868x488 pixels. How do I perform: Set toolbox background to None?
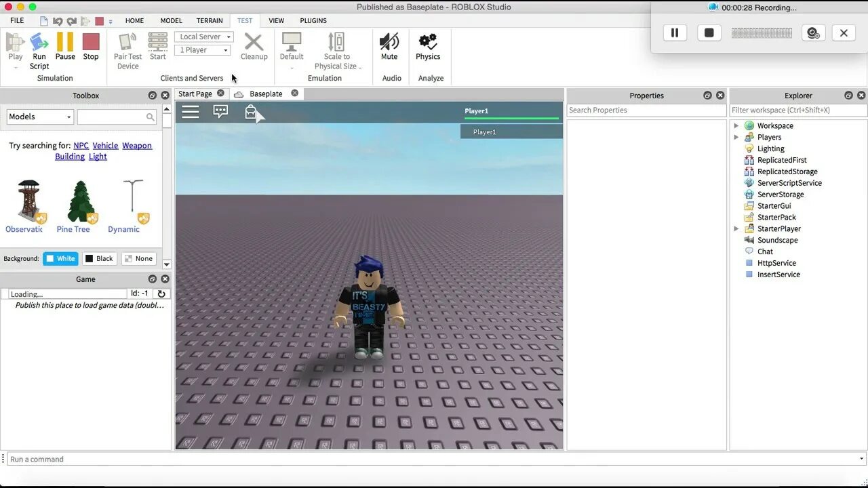point(138,258)
